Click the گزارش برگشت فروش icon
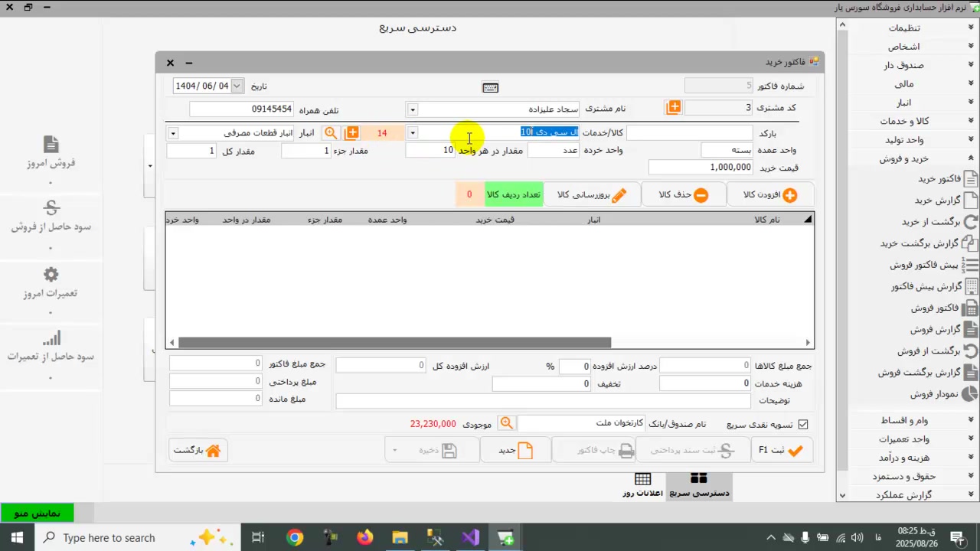Image resolution: width=980 pixels, height=551 pixels. pos(970,373)
